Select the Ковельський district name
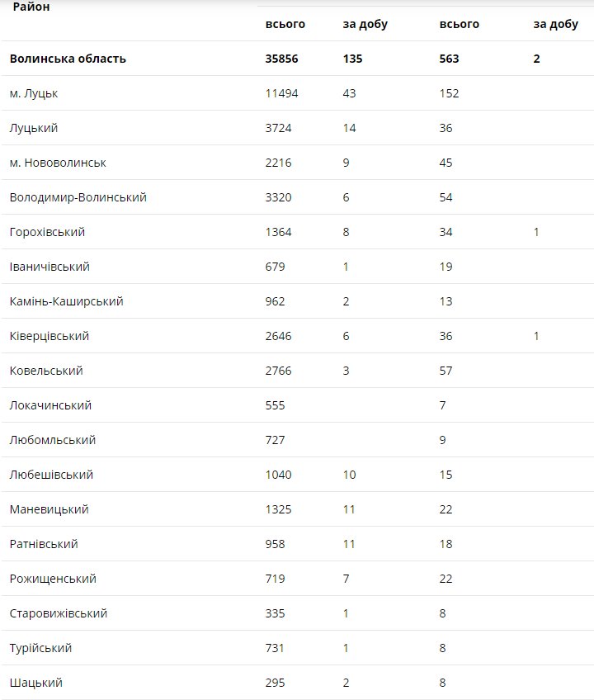 46,371
